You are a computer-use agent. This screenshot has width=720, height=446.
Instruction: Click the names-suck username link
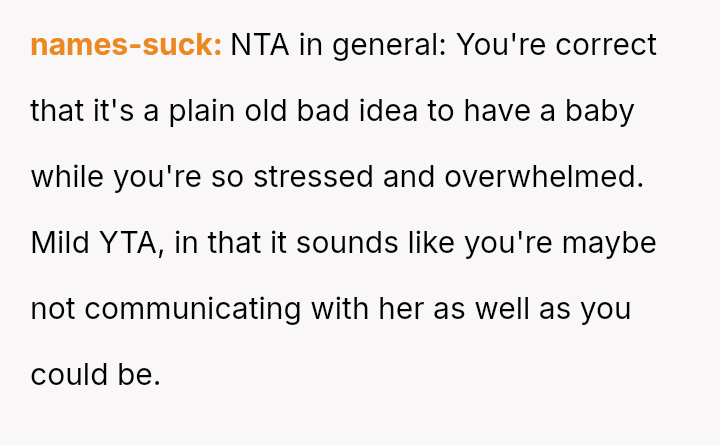(x=126, y=45)
